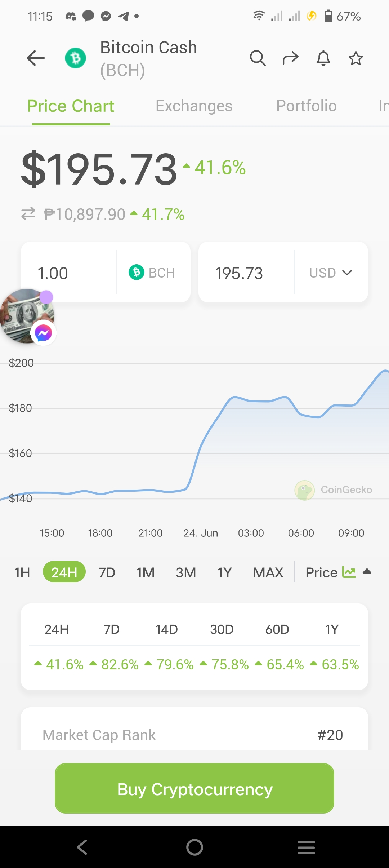This screenshot has width=389, height=868.
Task: Open the USD currency dropdown
Action: 331,273
